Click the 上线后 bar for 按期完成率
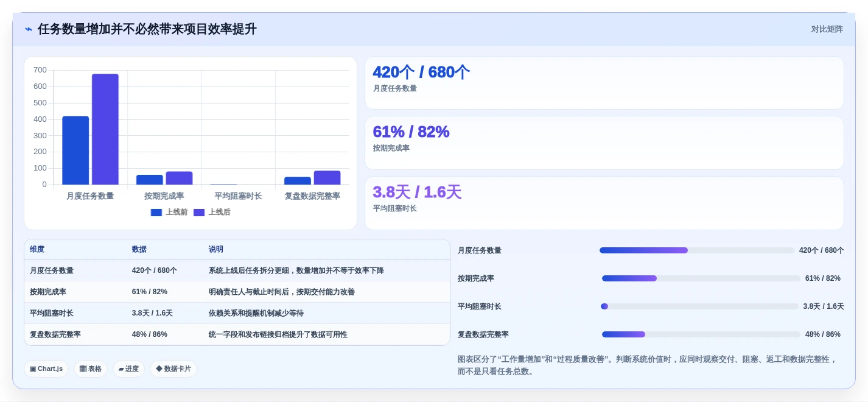868x402 pixels. (x=179, y=178)
